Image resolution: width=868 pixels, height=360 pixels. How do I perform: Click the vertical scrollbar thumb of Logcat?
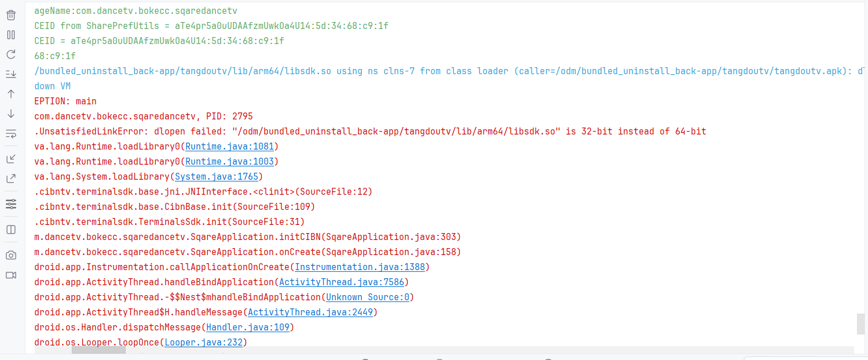pos(860,324)
